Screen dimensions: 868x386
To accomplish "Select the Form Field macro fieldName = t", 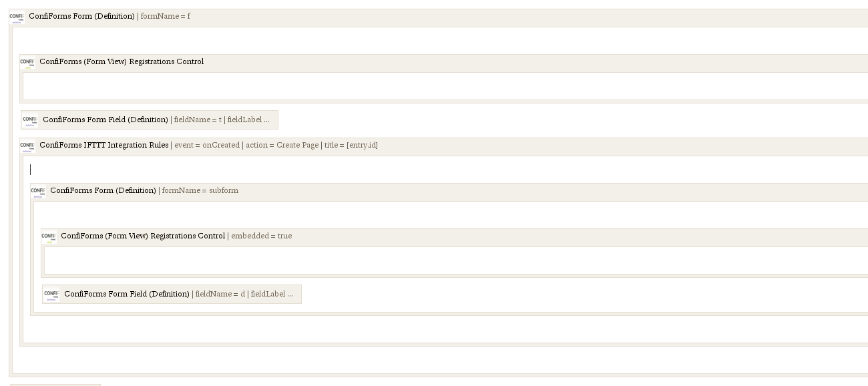I will click(150, 120).
